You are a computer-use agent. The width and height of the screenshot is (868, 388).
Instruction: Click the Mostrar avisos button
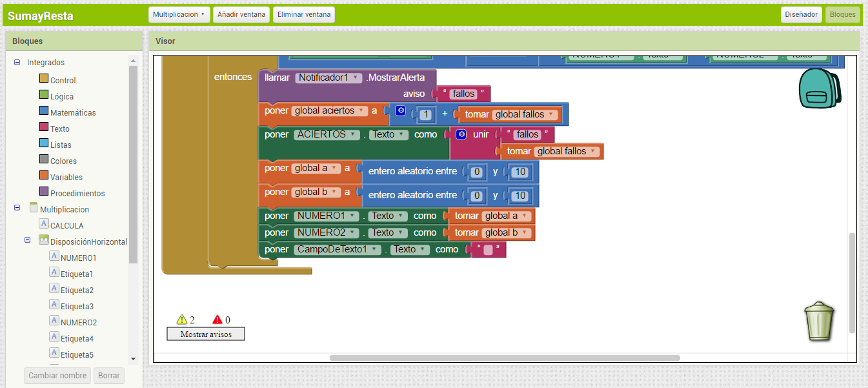point(206,334)
